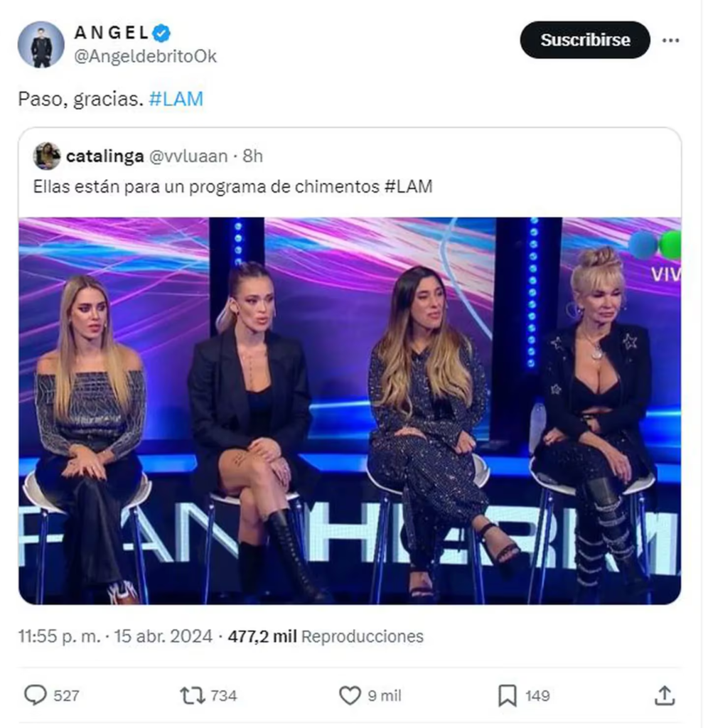Screen dimensions: 708x728
Task: Bookmark the tweet with the bookmark icon
Action: coord(507,695)
